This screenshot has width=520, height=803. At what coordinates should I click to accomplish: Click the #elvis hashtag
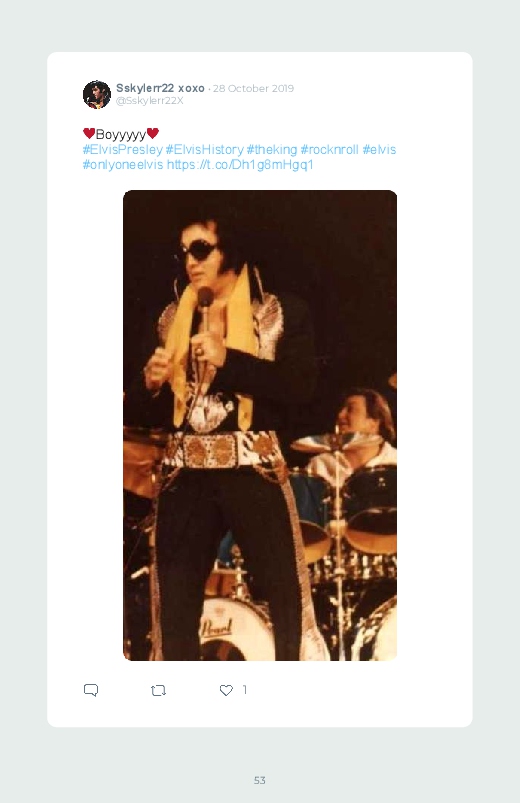(379, 150)
